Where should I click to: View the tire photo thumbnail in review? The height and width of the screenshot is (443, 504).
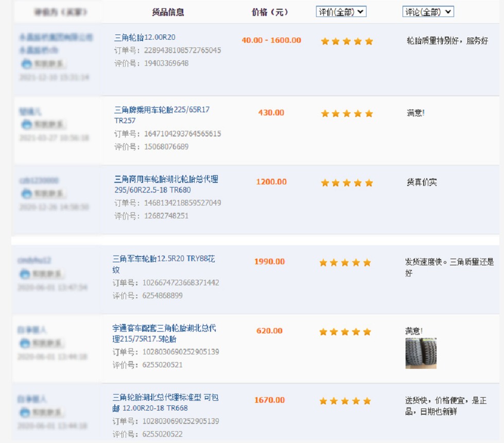[x=421, y=353]
